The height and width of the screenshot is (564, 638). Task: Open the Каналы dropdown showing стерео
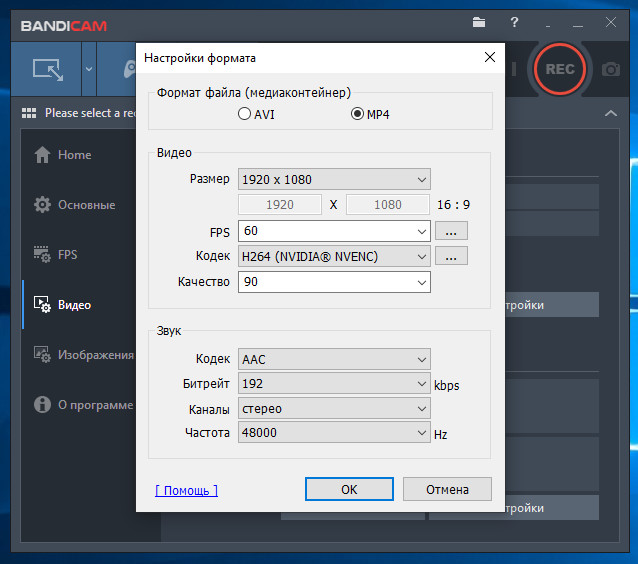334,409
